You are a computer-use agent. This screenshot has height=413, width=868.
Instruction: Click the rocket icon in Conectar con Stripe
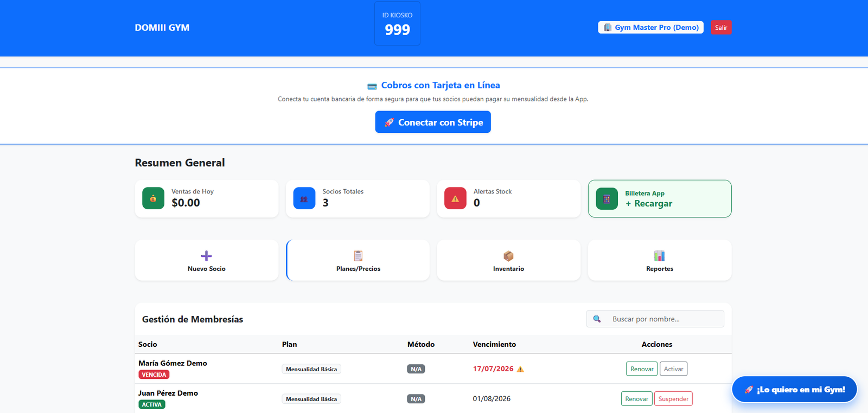point(389,122)
